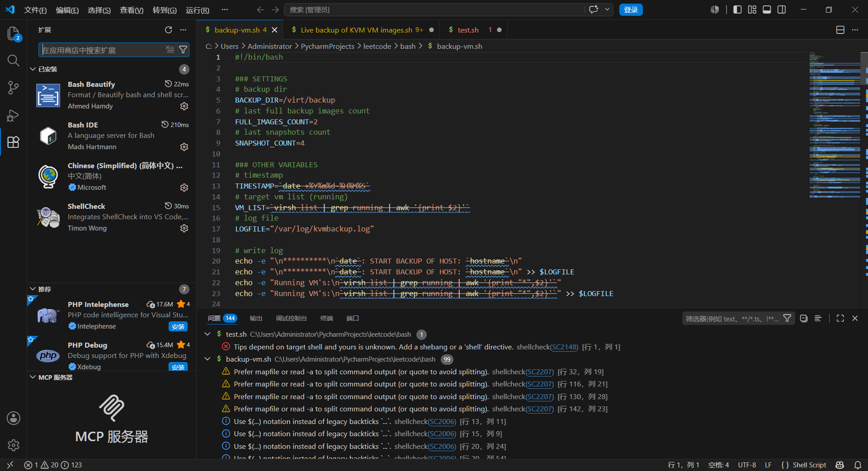The width and height of the screenshot is (868, 471).
Task: Toggle the bottom panel layout button
Action: coord(767,9)
